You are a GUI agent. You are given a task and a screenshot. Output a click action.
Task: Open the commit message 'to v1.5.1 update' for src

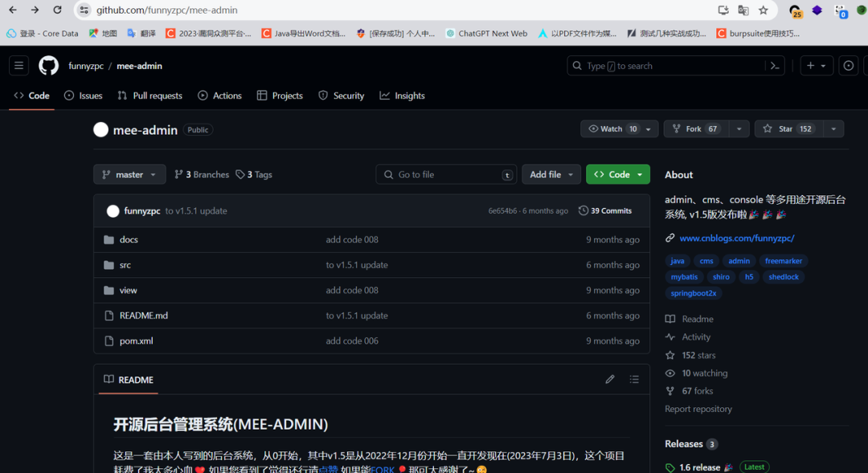click(x=357, y=265)
